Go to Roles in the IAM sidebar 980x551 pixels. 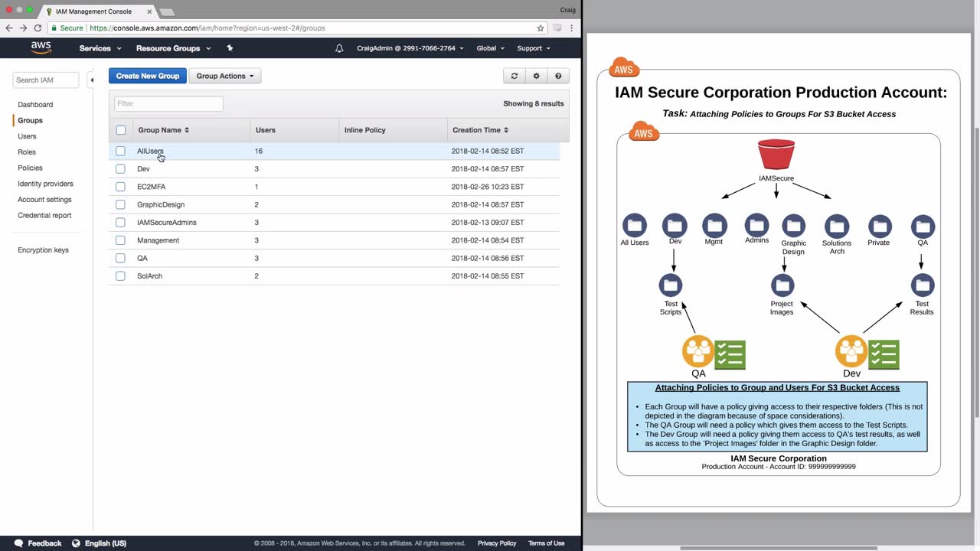point(27,152)
